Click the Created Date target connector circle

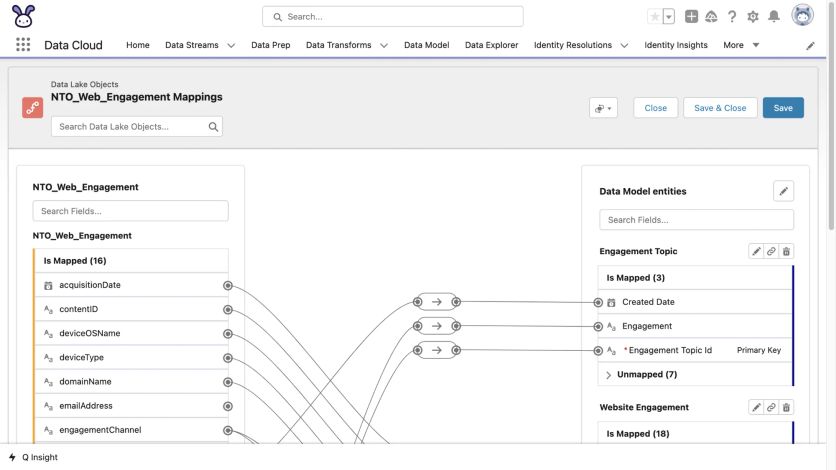598,303
